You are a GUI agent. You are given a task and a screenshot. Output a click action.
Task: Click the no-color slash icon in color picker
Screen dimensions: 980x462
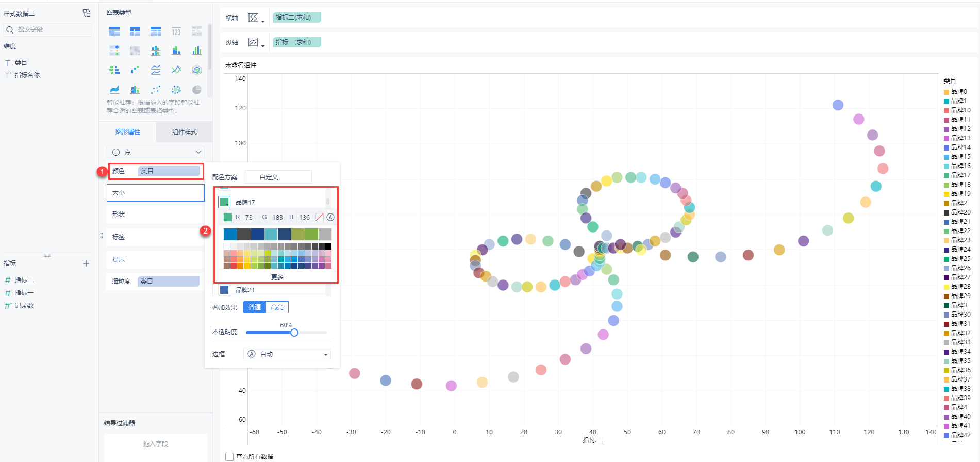320,217
